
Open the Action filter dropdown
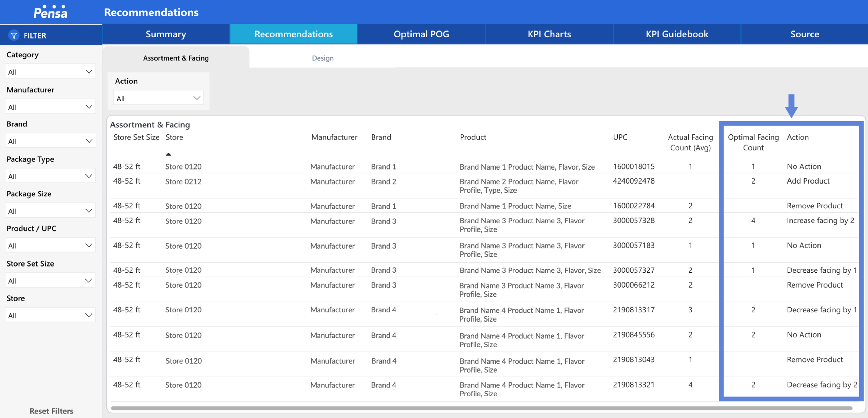point(158,98)
